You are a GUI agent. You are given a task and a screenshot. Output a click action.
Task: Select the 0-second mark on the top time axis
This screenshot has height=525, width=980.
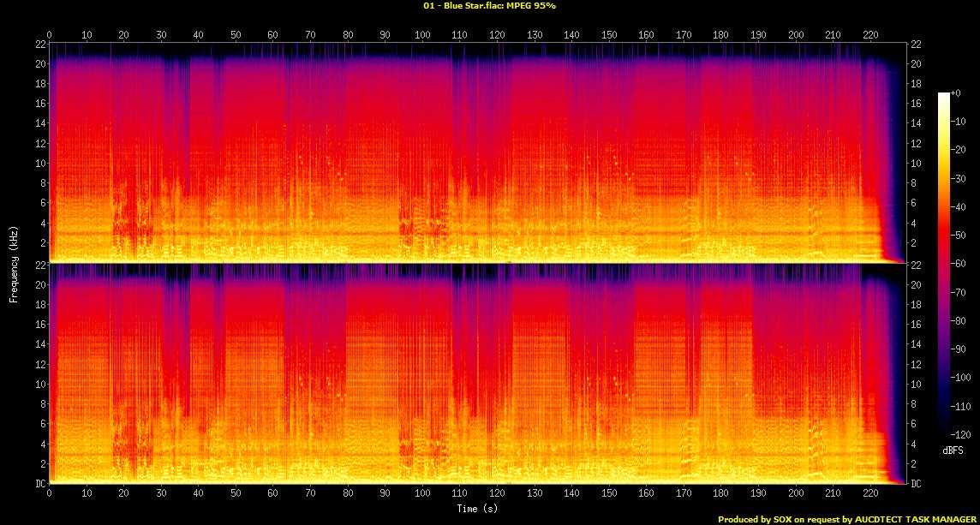pos(49,35)
